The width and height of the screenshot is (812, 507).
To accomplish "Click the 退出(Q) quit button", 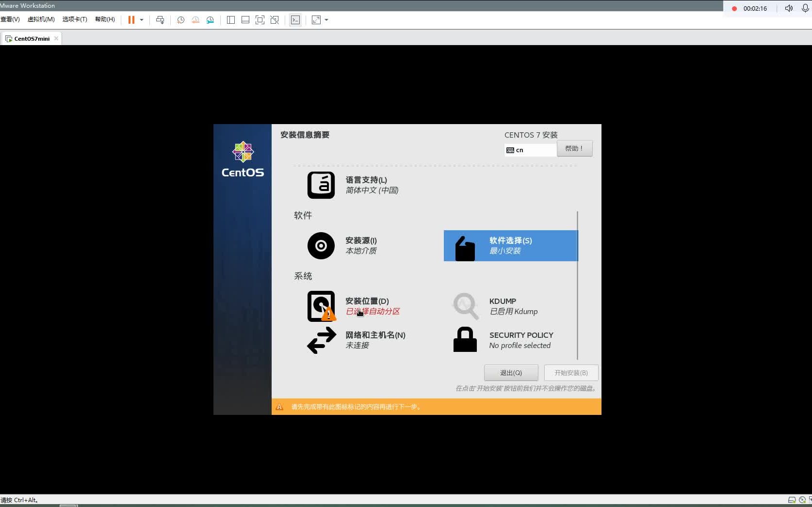I will [511, 373].
